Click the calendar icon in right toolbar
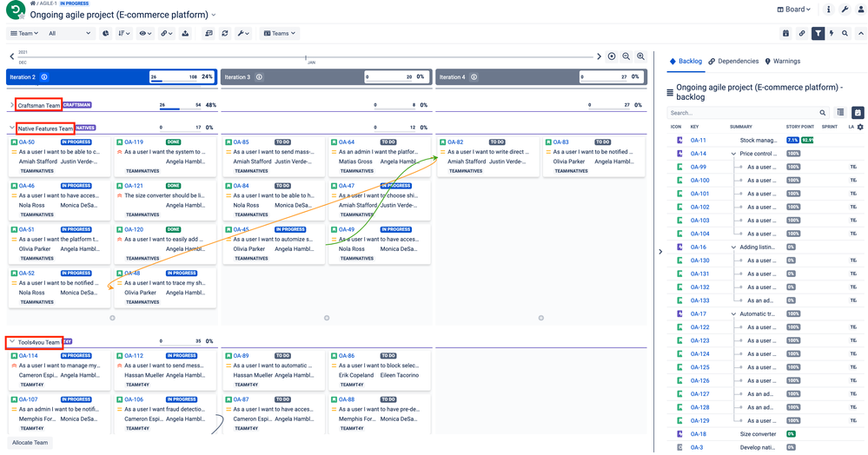Viewport: 868px width, 455px height. coord(785,33)
